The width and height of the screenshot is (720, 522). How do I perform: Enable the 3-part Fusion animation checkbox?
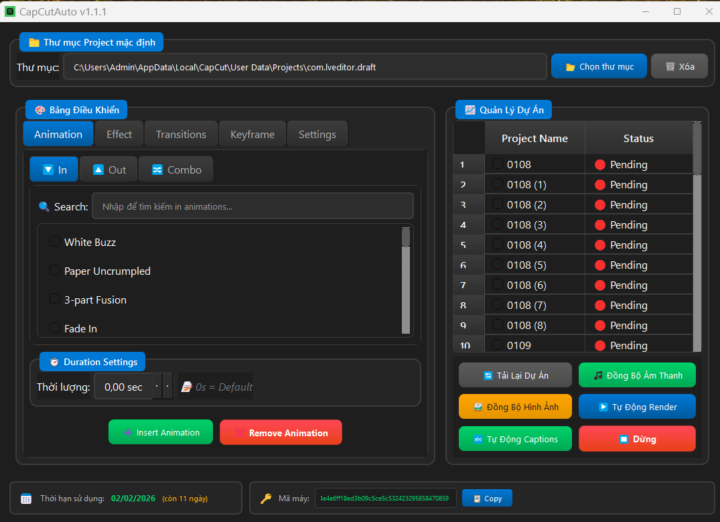point(55,299)
